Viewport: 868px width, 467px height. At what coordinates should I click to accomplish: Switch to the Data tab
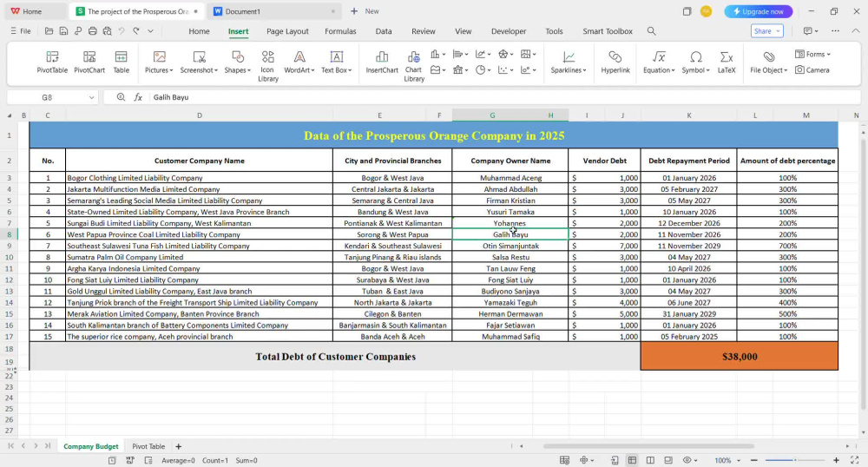(x=384, y=31)
